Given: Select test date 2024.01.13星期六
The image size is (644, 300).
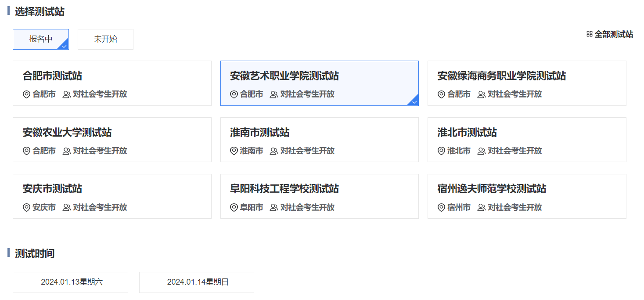Looking at the screenshot, I should 70,282.
